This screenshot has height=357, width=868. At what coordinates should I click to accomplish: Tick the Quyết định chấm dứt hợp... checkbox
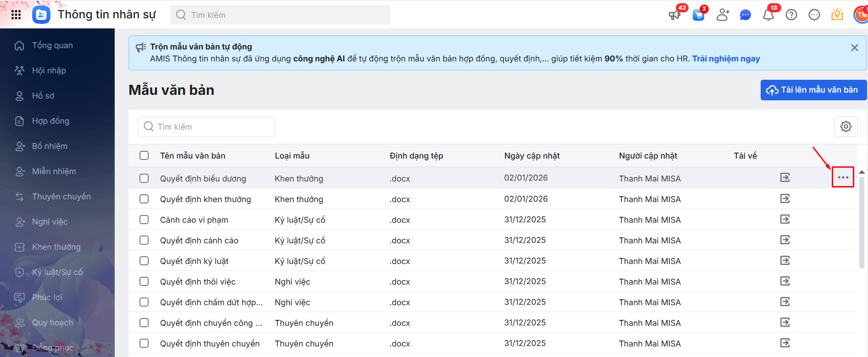pos(144,302)
